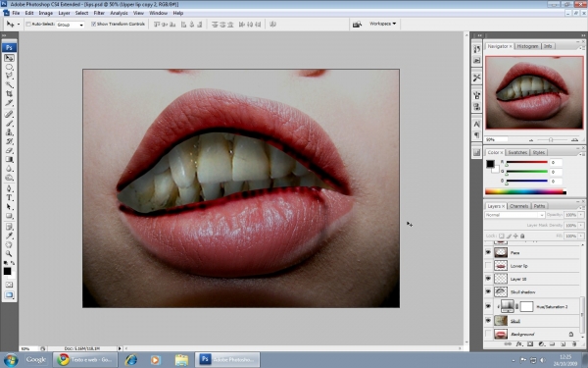Uncheck Show Transform Controls
588x368 pixels.
(x=94, y=24)
